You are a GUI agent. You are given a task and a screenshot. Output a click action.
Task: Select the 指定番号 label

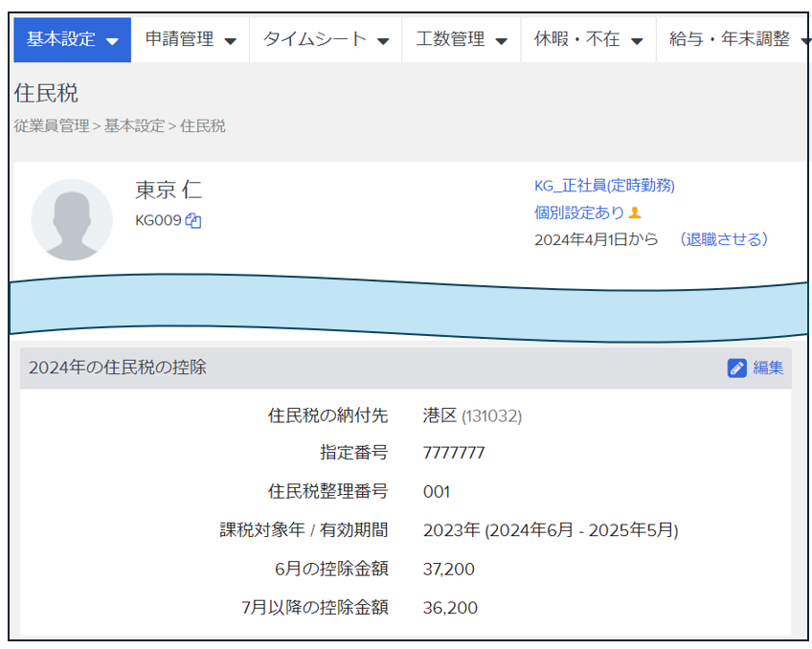(353, 453)
